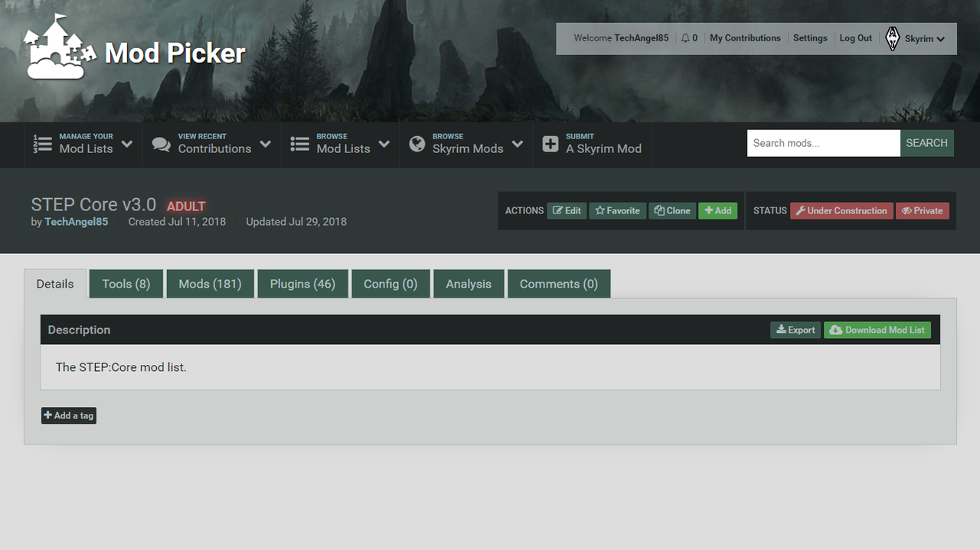
Task: Switch to the Analysis tab
Action: [469, 284]
